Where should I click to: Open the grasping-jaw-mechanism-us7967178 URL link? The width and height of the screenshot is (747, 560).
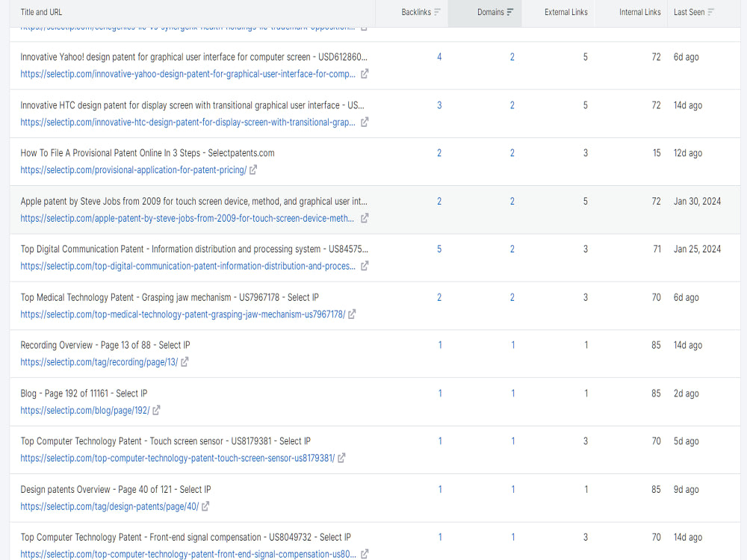[183, 314]
